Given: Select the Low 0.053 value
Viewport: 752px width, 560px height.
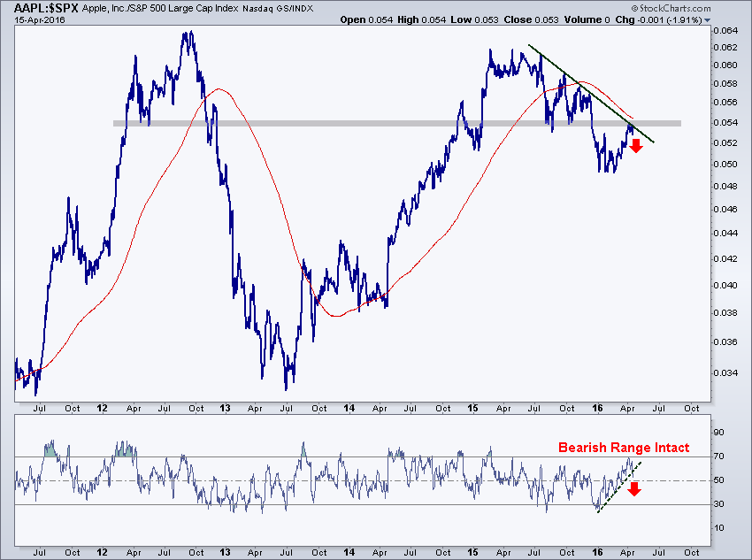Looking at the screenshot, I should [474, 19].
